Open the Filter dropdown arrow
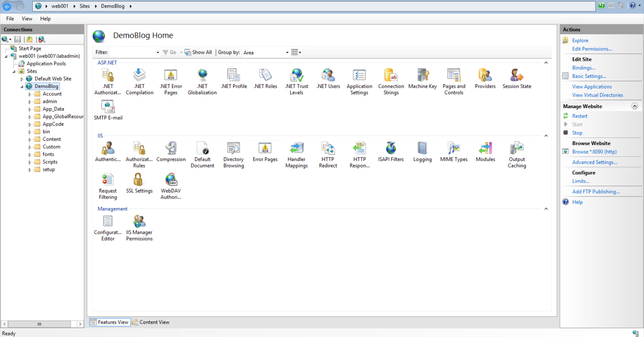This screenshot has height=337, width=644. point(158,52)
